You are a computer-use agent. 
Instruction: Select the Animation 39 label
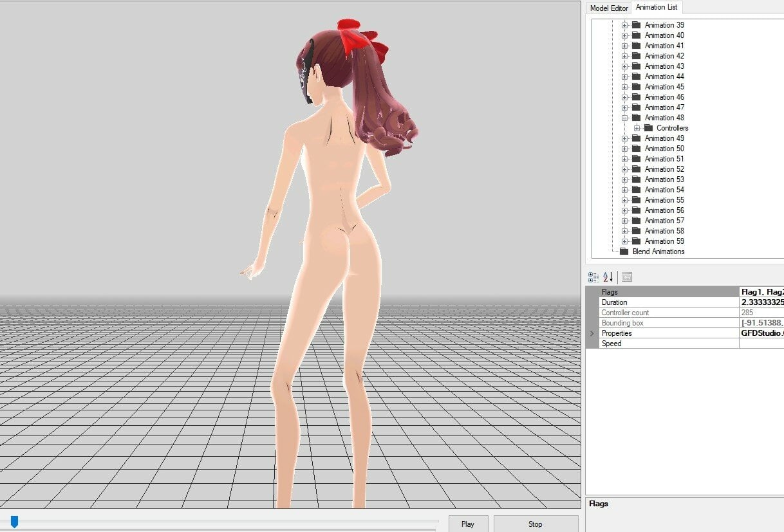664,25
